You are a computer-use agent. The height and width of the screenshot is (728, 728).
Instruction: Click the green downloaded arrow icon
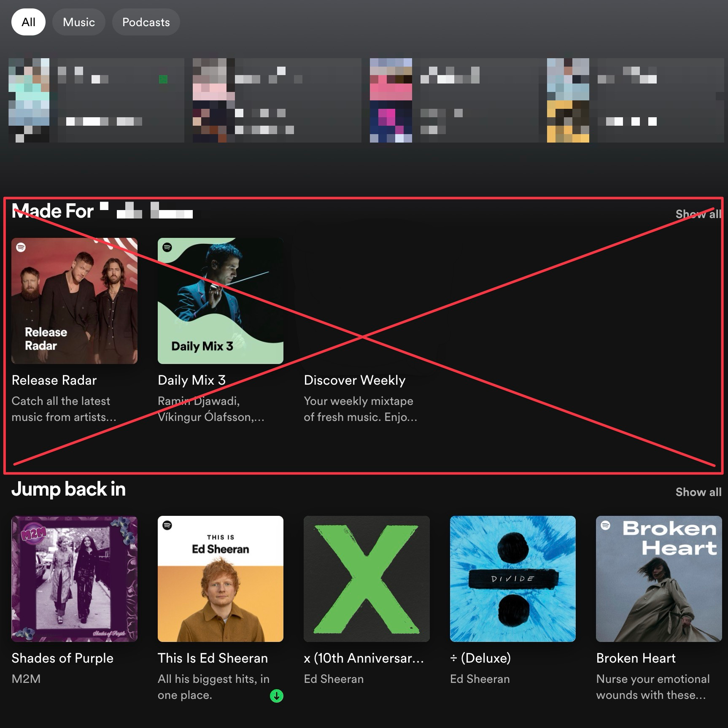pos(277,696)
